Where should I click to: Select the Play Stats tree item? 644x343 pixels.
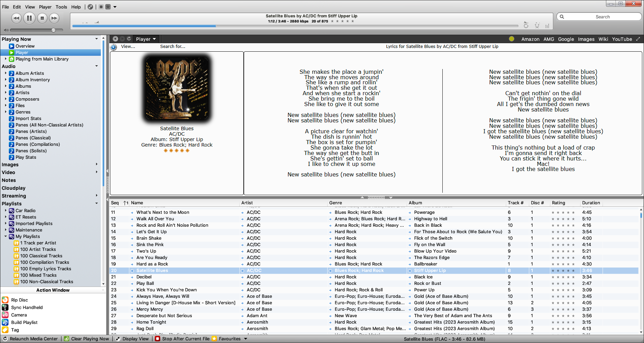tap(26, 157)
